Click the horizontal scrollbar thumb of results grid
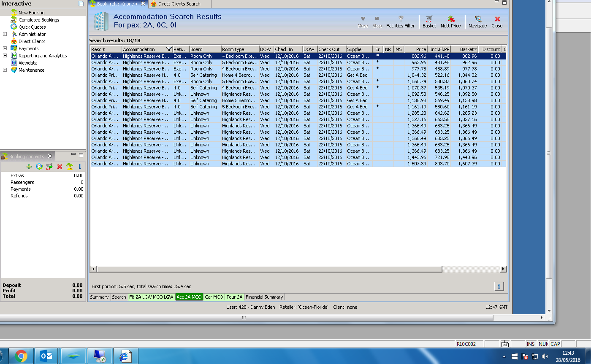 (x=269, y=269)
